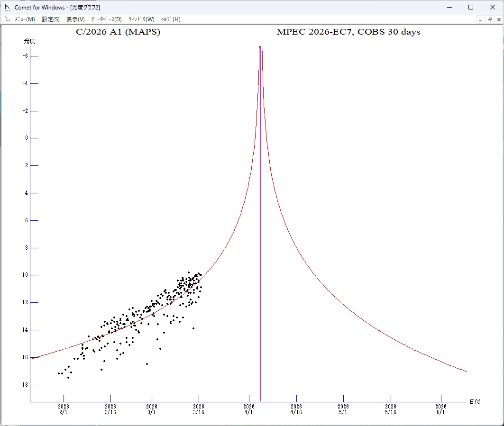Viewport: 504px width, 426px height.
Task: Close the inner 光度グラフ2 graph window
Action: tap(498, 19)
